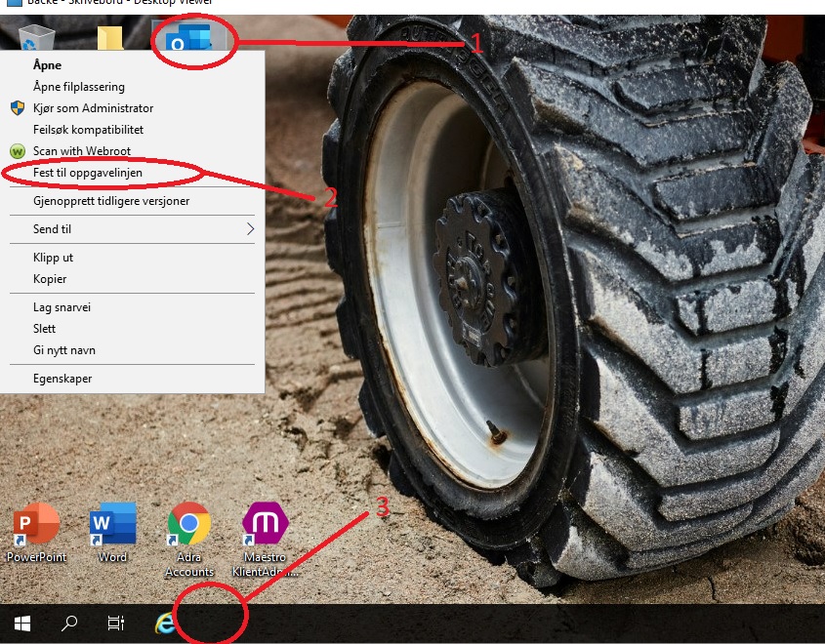Select Kjør som Administrator
825x644 pixels.
tap(132, 108)
